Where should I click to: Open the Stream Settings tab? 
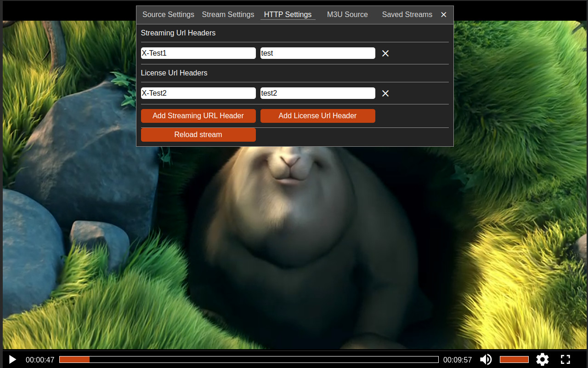pyautogui.click(x=228, y=15)
